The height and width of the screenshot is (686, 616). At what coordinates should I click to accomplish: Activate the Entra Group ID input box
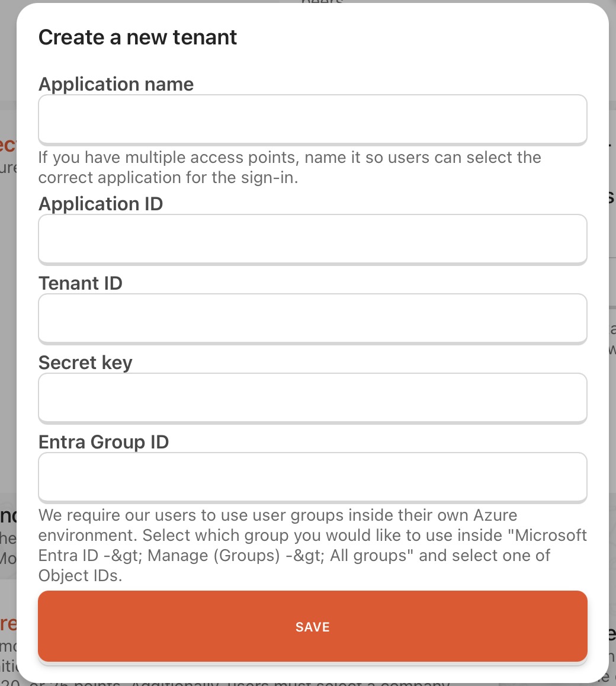pos(312,477)
